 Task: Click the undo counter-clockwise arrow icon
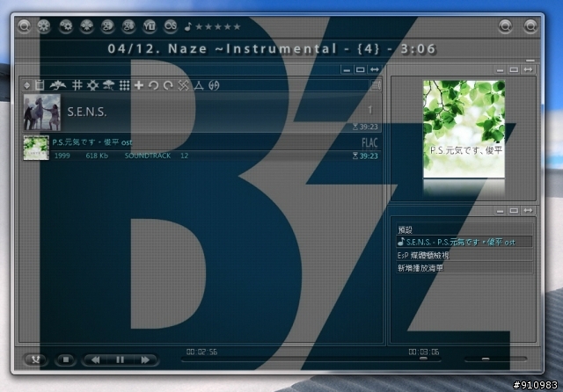click(153, 85)
